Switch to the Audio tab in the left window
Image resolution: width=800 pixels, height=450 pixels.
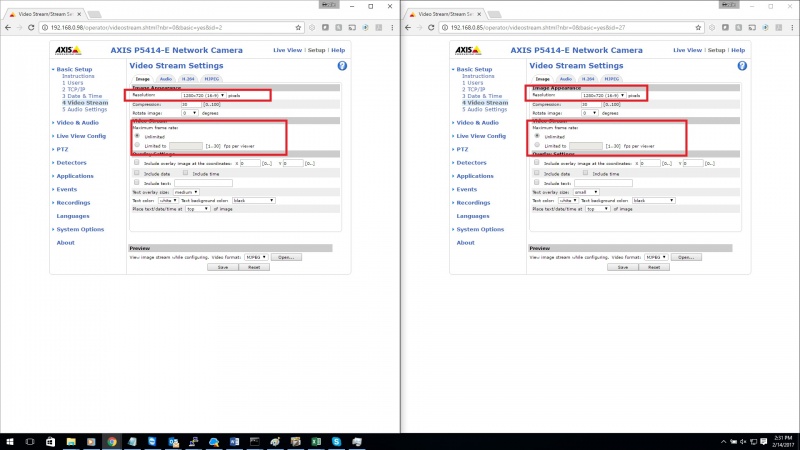tap(165, 79)
